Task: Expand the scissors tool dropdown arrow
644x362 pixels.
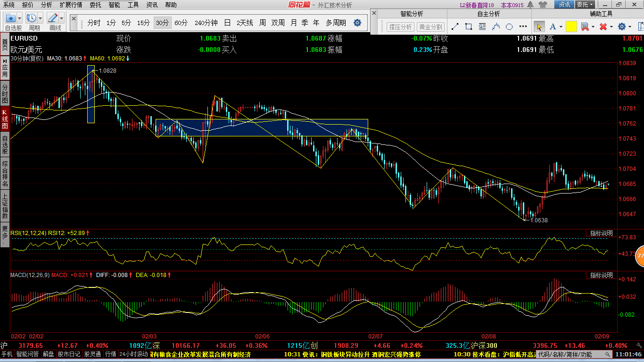Action: coord(593,27)
